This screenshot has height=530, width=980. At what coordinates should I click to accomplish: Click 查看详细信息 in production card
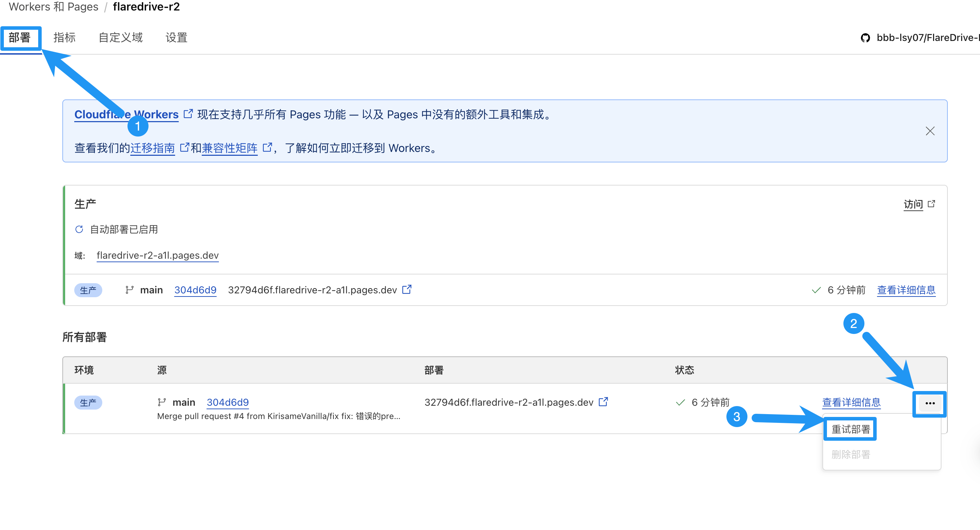pyautogui.click(x=906, y=290)
